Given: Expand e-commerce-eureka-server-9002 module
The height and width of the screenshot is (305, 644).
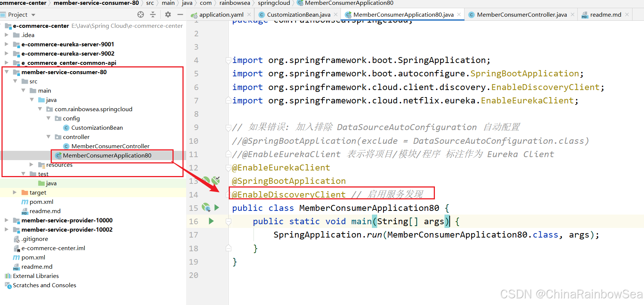Looking at the screenshot, I should (6, 53).
